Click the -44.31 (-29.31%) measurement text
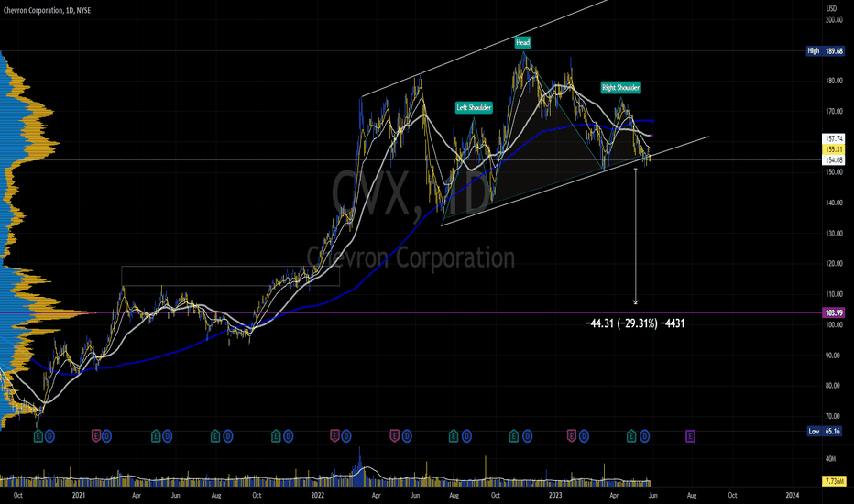This screenshot has width=854, height=504. pyautogui.click(x=635, y=323)
